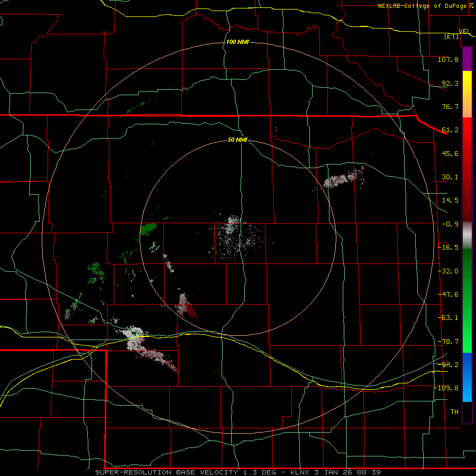This screenshot has width=476, height=476.
Task: Click the -47.6 velocity scale value
Action: point(448,295)
